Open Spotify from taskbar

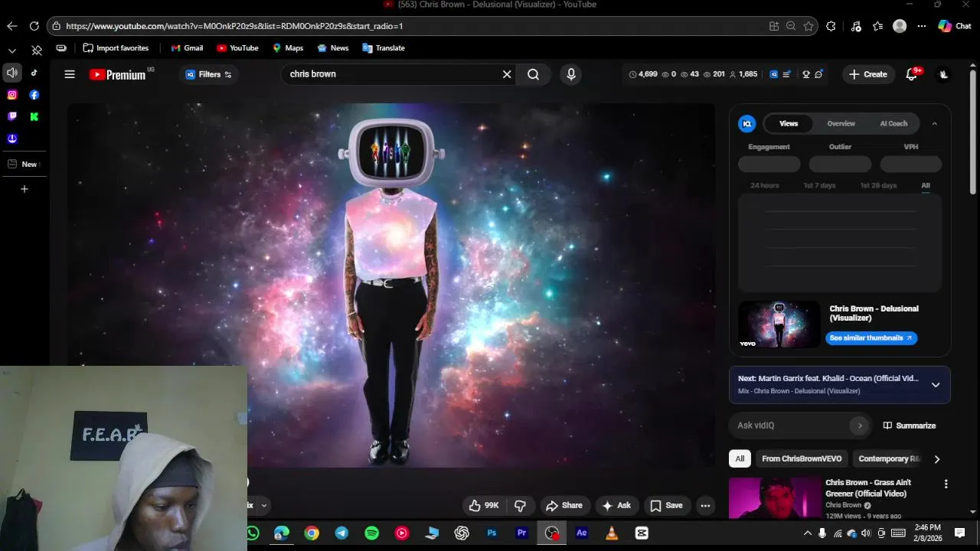click(x=371, y=533)
